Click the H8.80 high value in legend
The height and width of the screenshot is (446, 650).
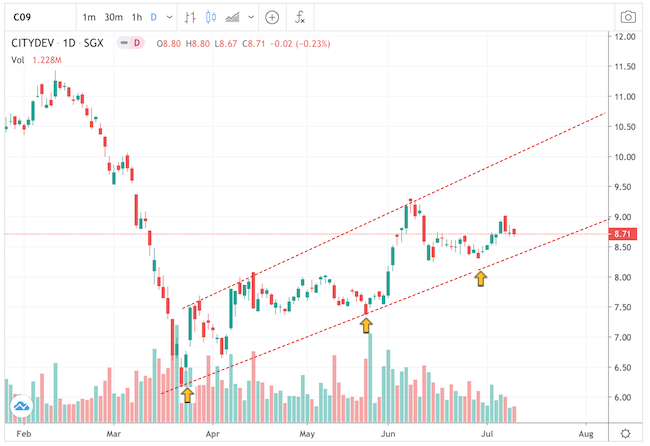tap(198, 44)
